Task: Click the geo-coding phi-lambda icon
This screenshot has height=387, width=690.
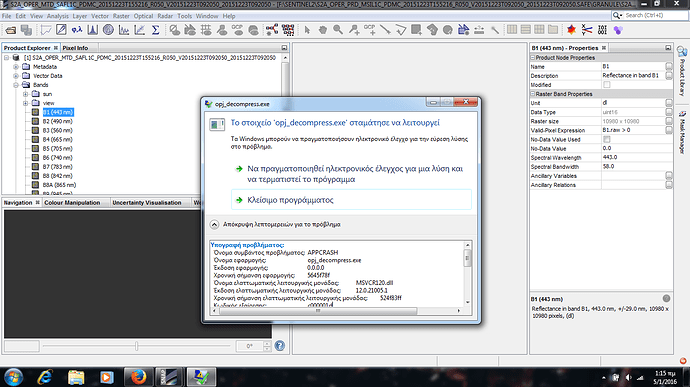Action: [x=77, y=30]
